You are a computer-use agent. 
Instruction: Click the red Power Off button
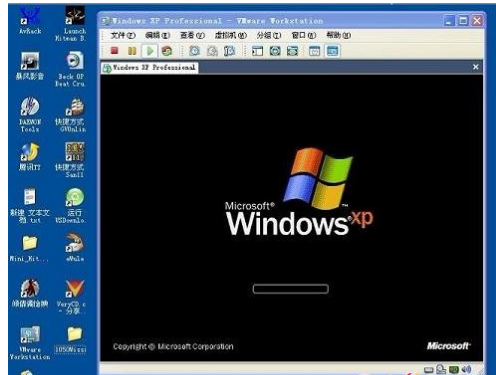click(115, 51)
